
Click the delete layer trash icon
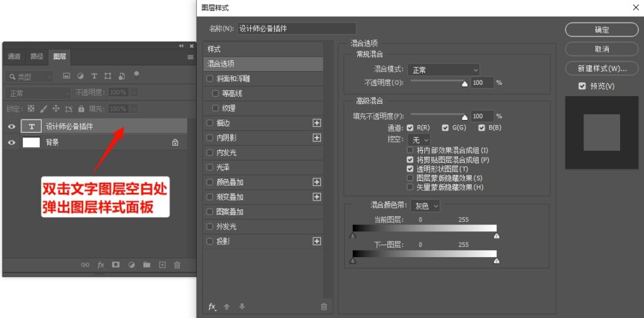pos(177,265)
